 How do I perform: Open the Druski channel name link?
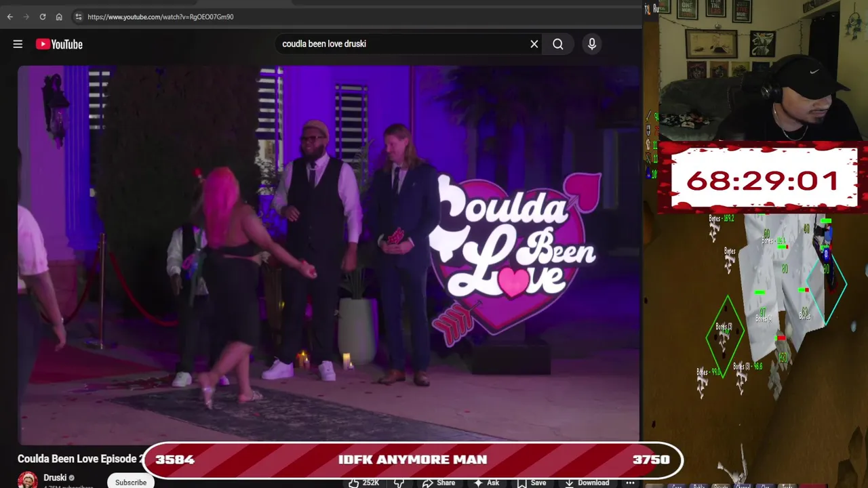pos(56,478)
